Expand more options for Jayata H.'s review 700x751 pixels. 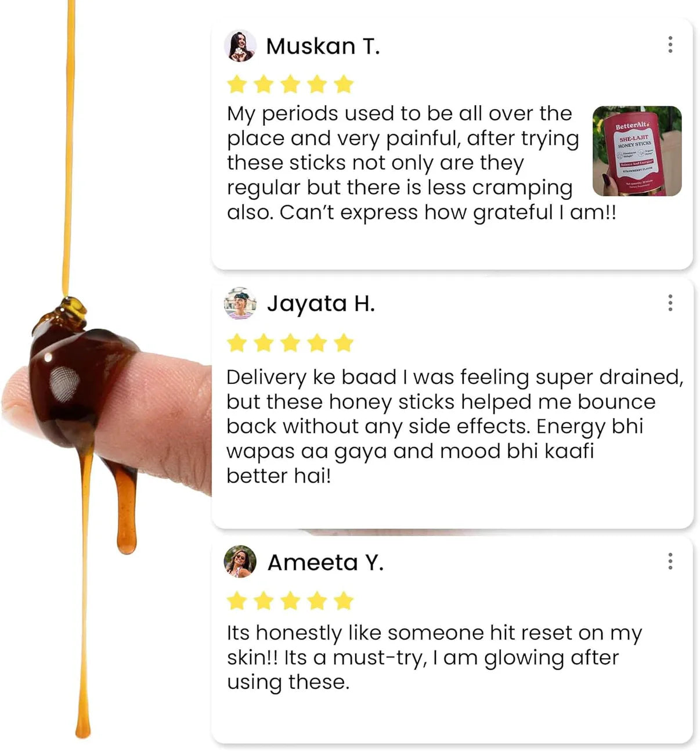click(670, 303)
